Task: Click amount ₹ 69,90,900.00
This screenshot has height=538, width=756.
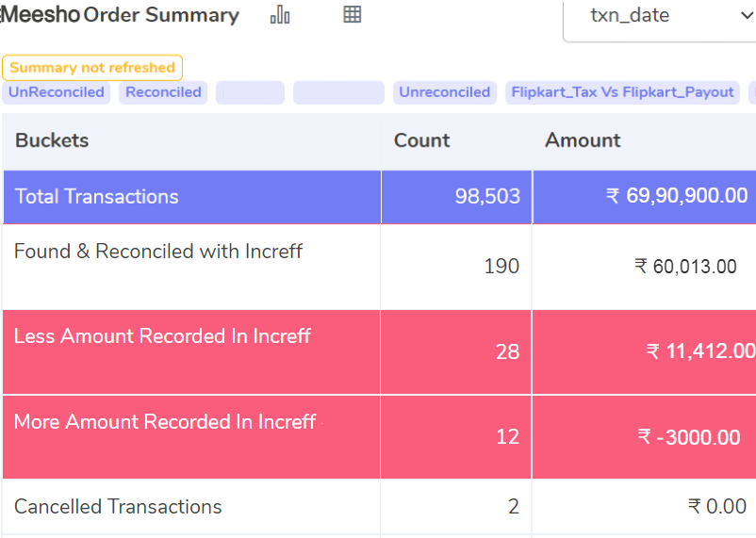Action: pyautogui.click(x=677, y=196)
